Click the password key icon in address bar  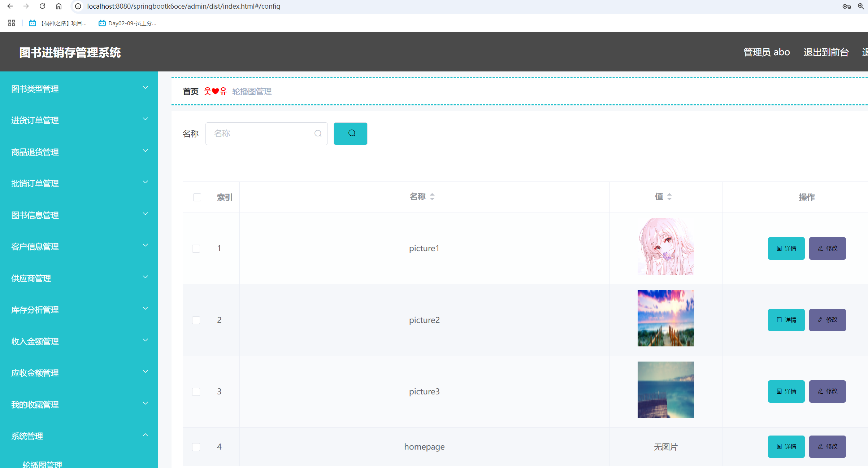847,6
